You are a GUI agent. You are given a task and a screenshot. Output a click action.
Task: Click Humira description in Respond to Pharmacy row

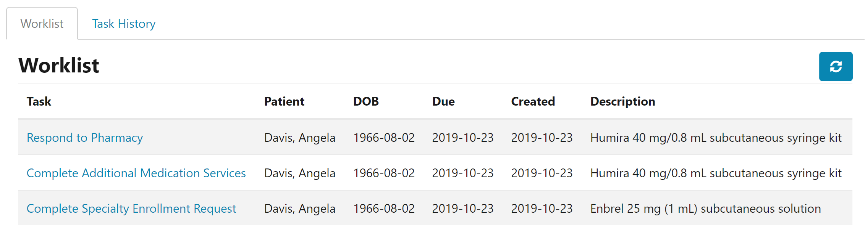click(x=716, y=138)
